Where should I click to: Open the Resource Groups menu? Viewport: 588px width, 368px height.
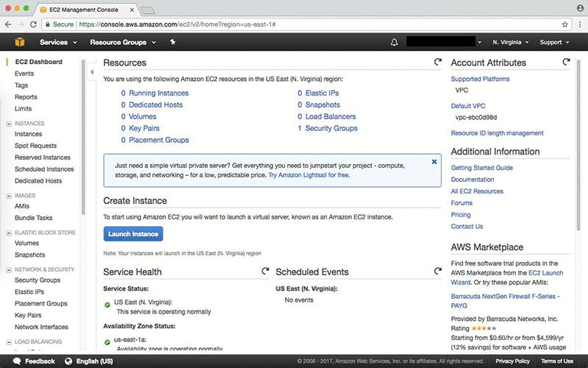tap(123, 42)
